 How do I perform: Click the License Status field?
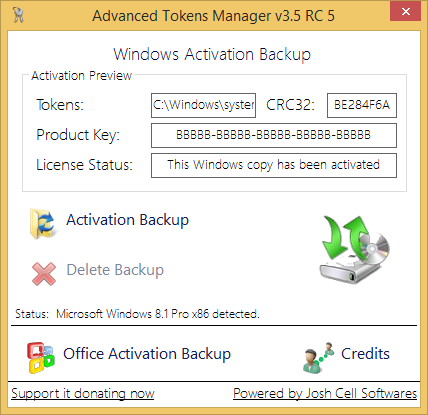[x=274, y=165]
